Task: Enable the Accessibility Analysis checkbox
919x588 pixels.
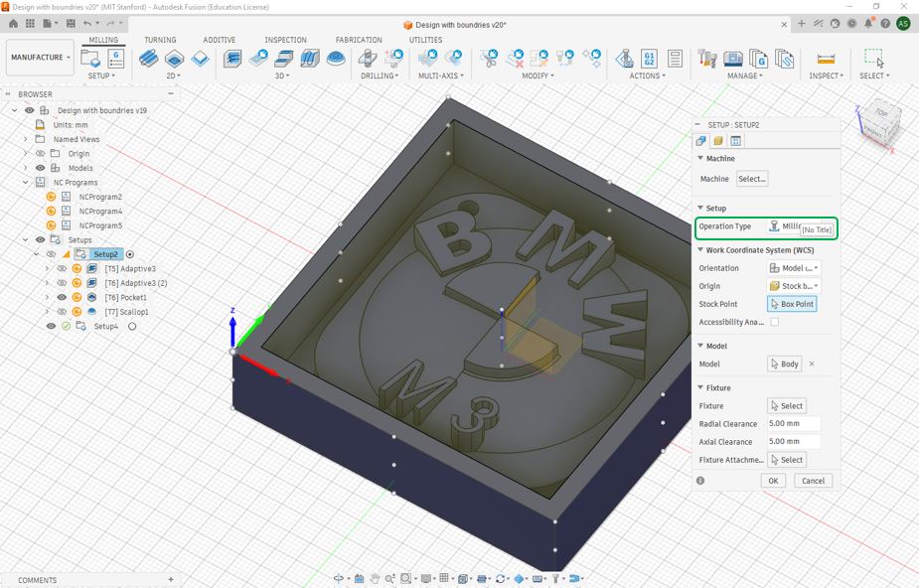Action: pyautogui.click(x=774, y=322)
